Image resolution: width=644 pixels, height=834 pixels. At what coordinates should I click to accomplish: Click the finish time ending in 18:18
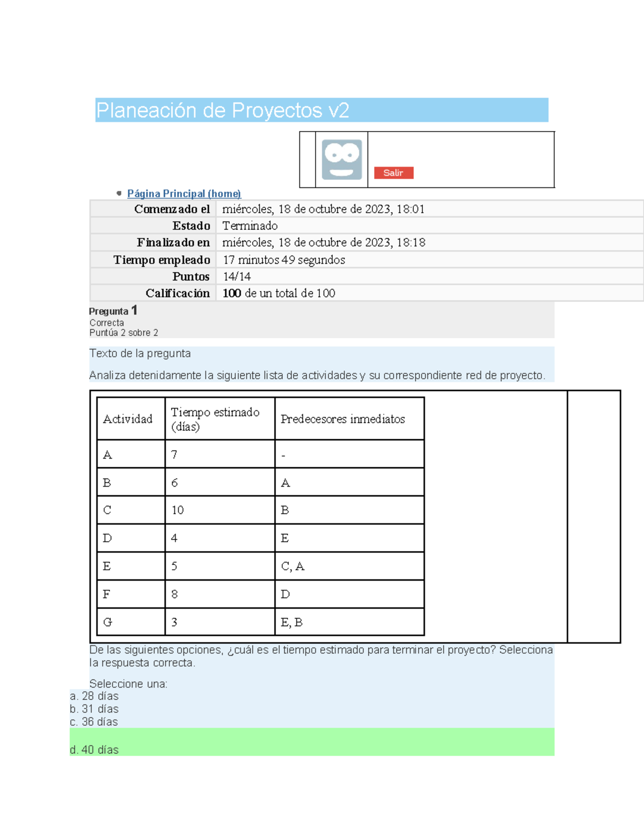click(x=324, y=242)
